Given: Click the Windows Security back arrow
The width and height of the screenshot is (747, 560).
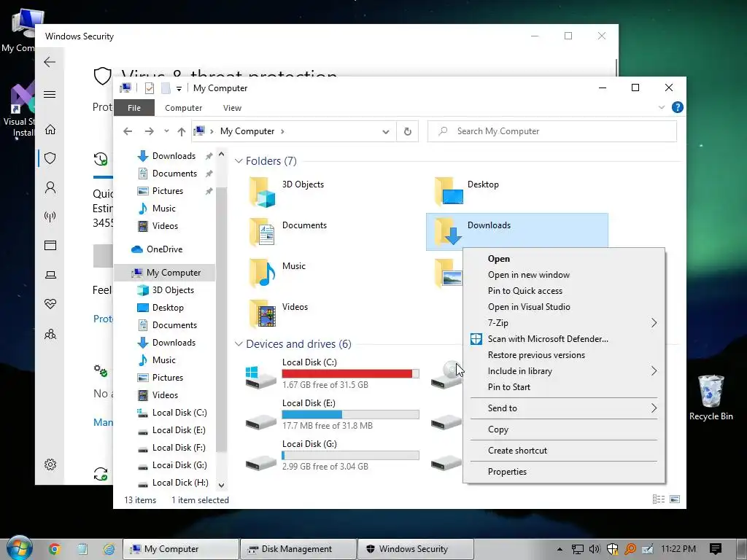Looking at the screenshot, I should (50, 62).
